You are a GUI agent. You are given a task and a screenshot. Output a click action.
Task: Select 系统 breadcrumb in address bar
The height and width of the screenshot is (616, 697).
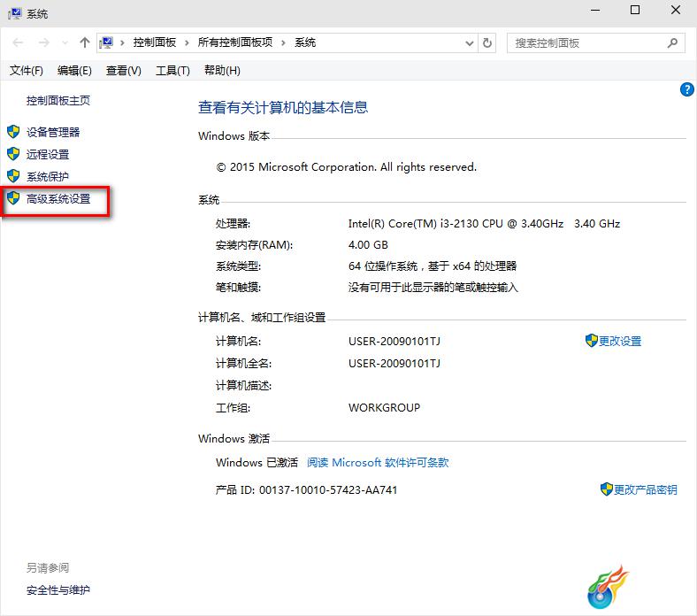click(305, 42)
